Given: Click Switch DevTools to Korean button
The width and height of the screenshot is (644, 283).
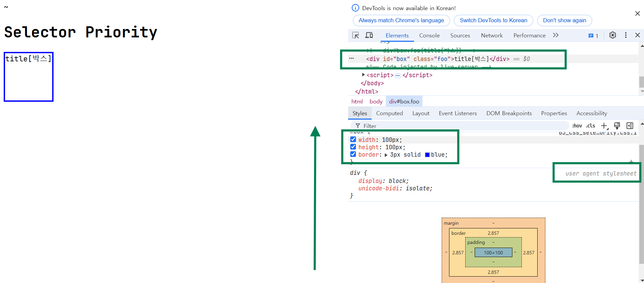Looking at the screenshot, I should pos(493,20).
